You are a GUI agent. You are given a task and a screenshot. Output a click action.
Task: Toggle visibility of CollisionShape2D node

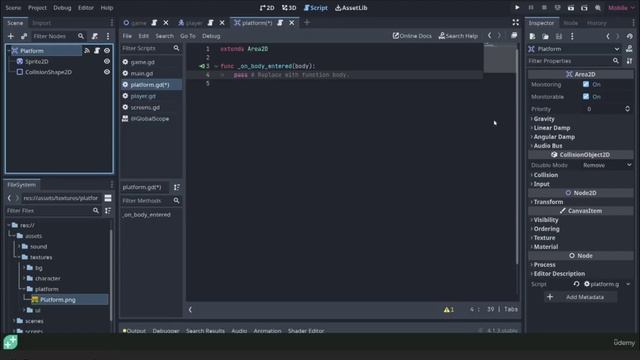(107, 72)
